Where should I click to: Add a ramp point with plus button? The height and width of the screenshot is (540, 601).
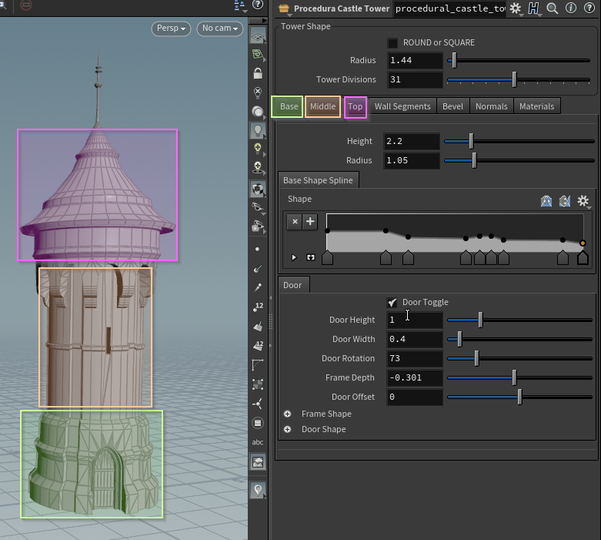310,222
